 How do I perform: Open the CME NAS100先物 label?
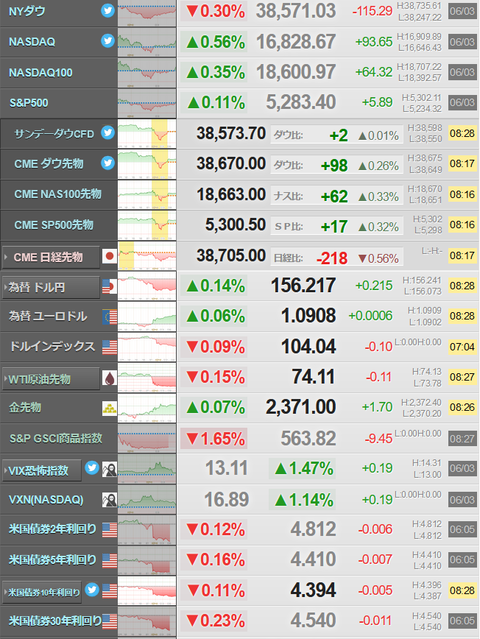point(58,194)
